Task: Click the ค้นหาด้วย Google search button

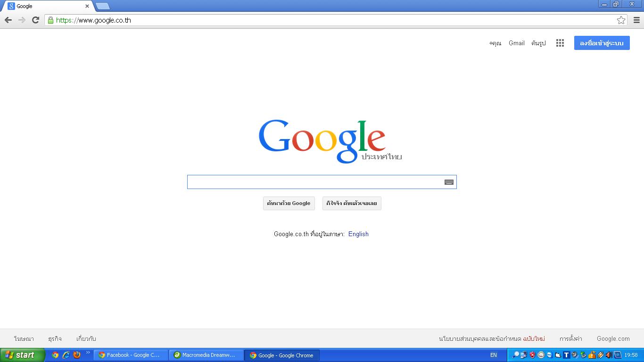Action: [289, 203]
